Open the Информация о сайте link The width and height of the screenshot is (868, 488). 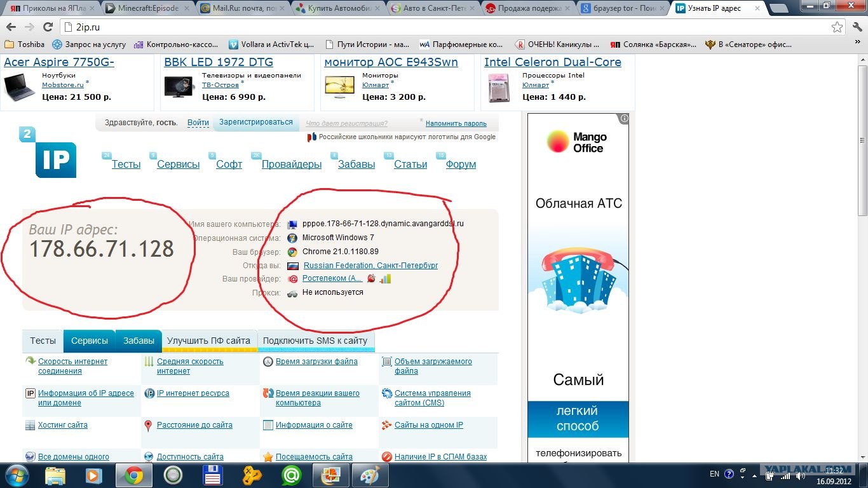coord(314,425)
